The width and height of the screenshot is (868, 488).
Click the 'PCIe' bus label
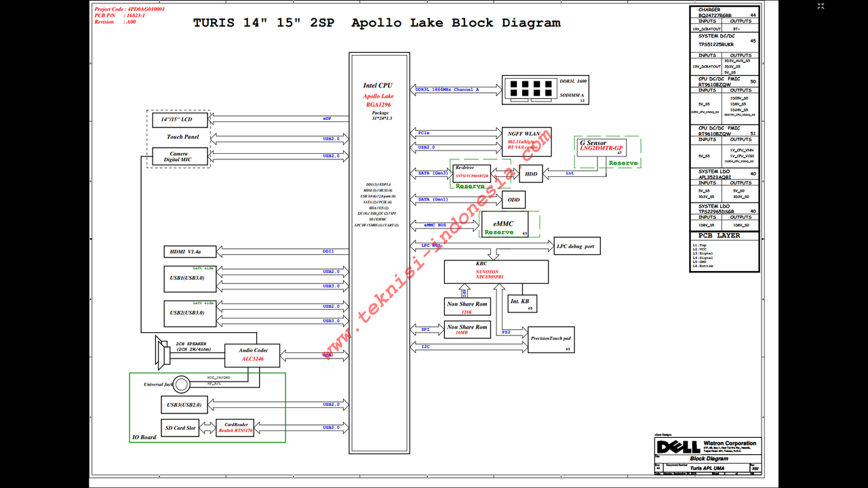pyautogui.click(x=423, y=133)
